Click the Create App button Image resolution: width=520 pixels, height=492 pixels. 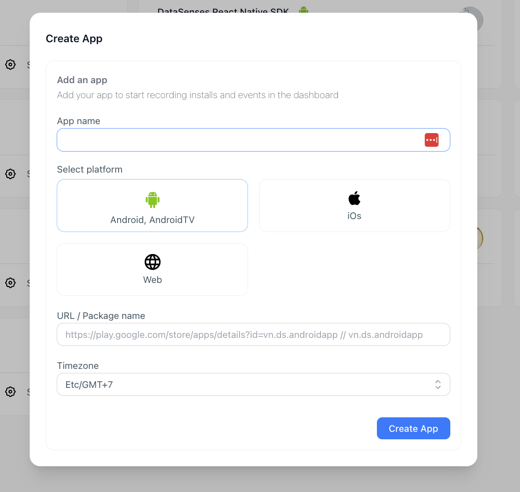tap(413, 428)
